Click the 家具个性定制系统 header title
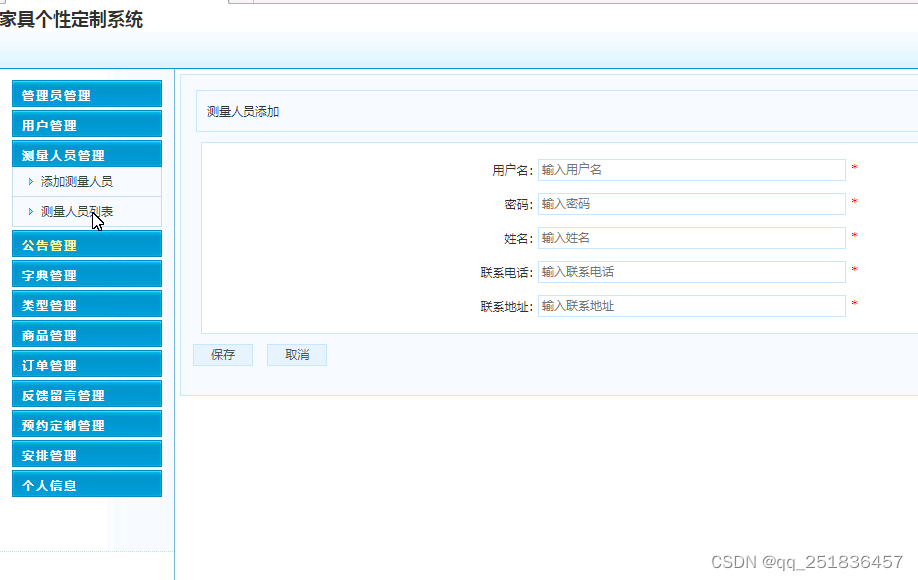This screenshot has height=580, width=918. (71, 19)
